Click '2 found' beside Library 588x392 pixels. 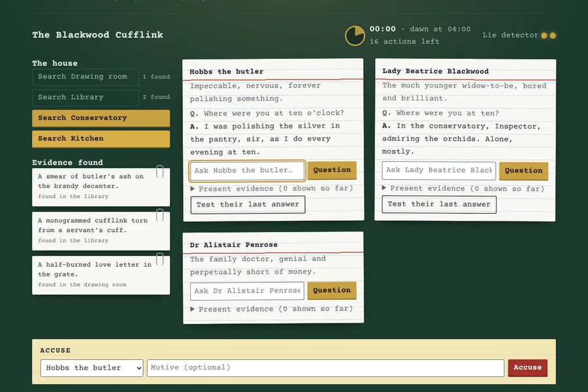pyautogui.click(x=156, y=97)
